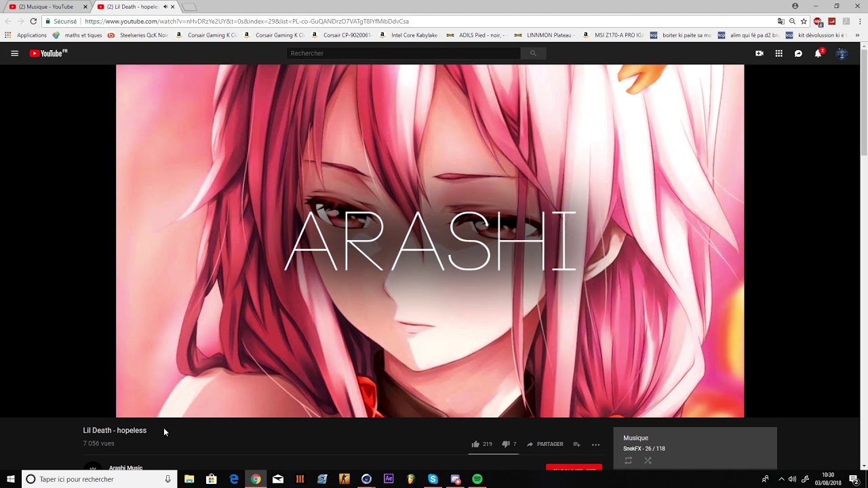The height and width of the screenshot is (488, 868).
Task: Open the YouTube messages share icon
Action: click(798, 53)
